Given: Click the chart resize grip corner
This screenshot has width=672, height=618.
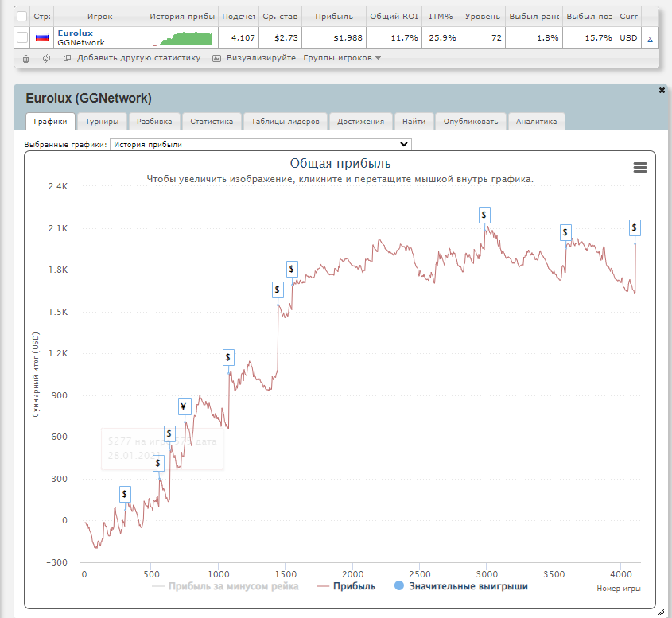Looking at the screenshot, I should 662,612.
